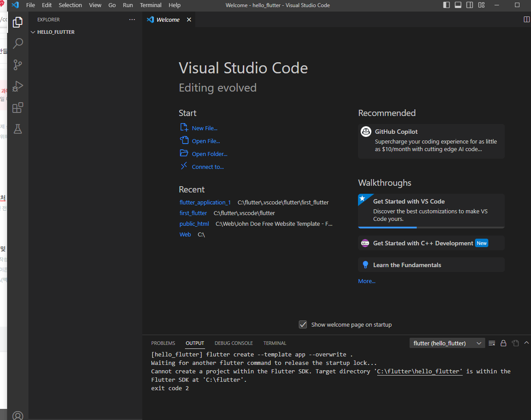This screenshot has height=420, width=531.
Task: Select the Welcome editor tab
Action: [x=168, y=20]
